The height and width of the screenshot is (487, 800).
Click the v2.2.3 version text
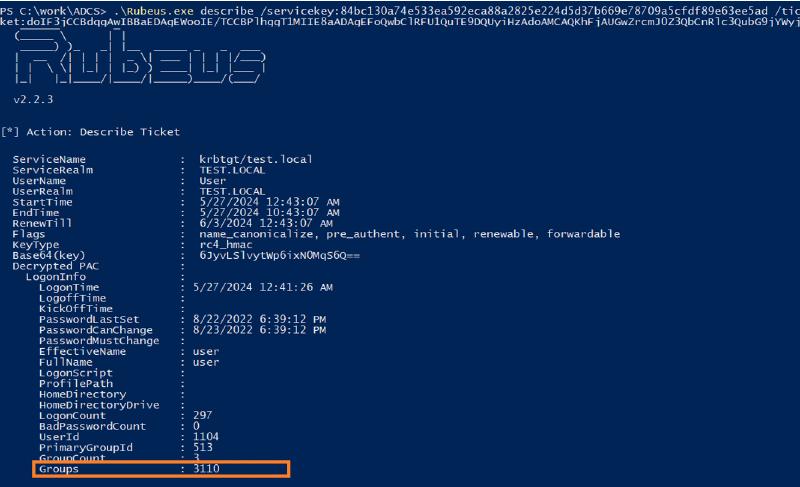pos(34,100)
